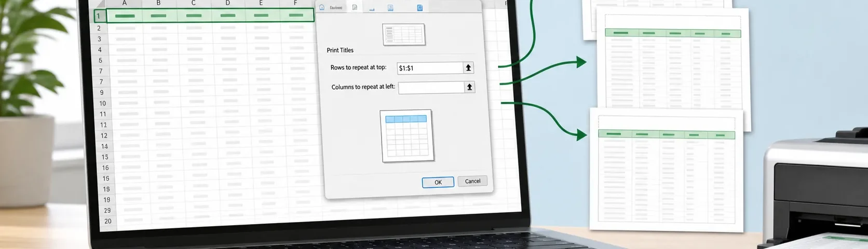The width and height of the screenshot is (868, 249).
Task: Click cell F1 in the highlighted header row
Action: click(x=296, y=15)
